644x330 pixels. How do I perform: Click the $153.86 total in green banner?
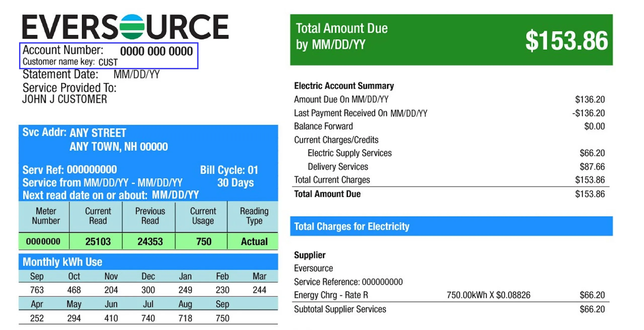[567, 41]
